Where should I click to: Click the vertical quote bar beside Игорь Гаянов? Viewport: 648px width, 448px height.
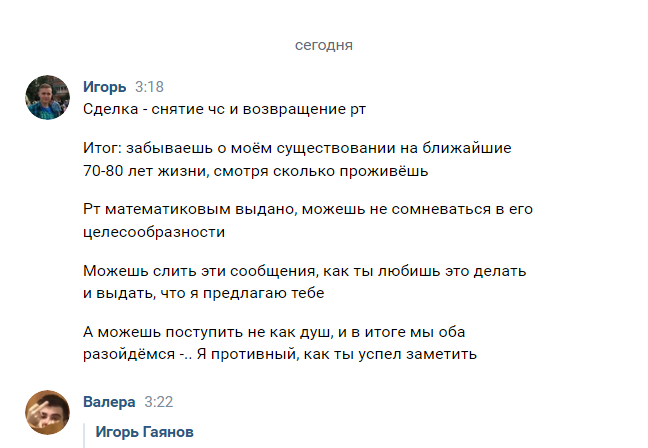[85, 433]
